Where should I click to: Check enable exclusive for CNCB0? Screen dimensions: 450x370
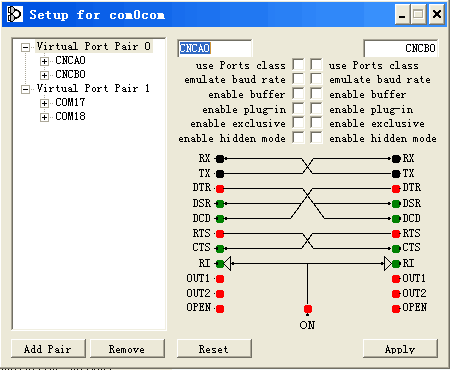[316, 123]
